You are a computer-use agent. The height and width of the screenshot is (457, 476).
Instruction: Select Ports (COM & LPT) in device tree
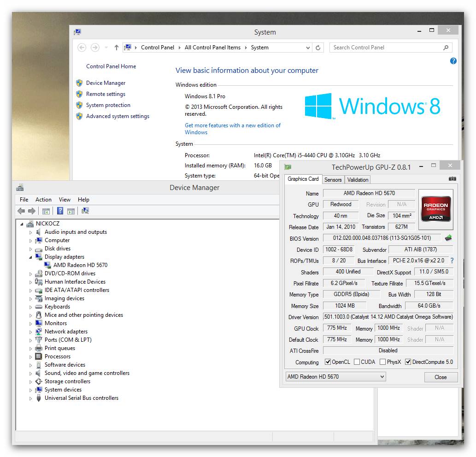68,340
